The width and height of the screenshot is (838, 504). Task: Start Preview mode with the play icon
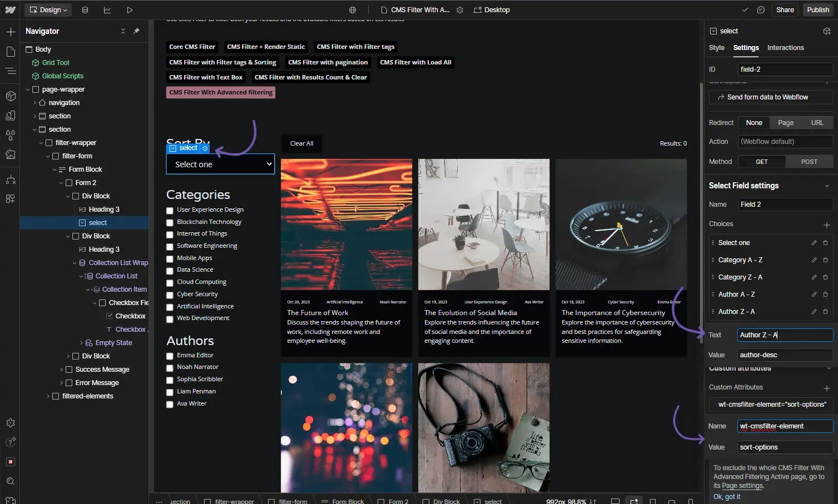point(130,10)
